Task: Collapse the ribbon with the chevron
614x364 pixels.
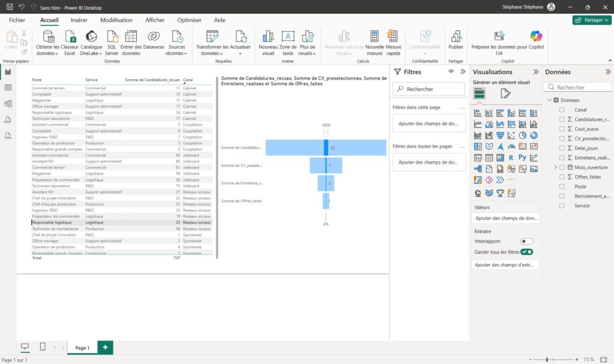Action: (x=610, y=61)
